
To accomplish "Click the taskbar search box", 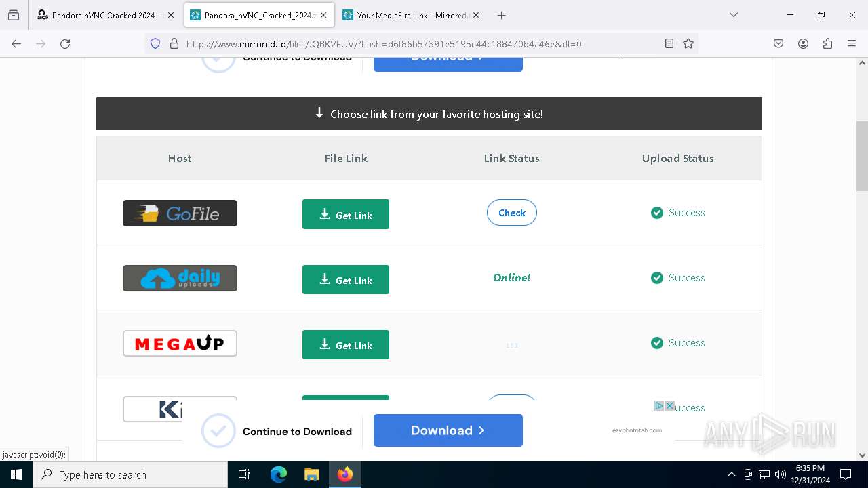I will [x=130, y=474].
